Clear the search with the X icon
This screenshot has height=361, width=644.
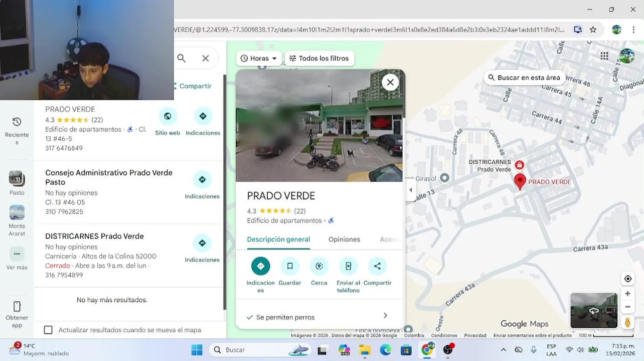206,58
